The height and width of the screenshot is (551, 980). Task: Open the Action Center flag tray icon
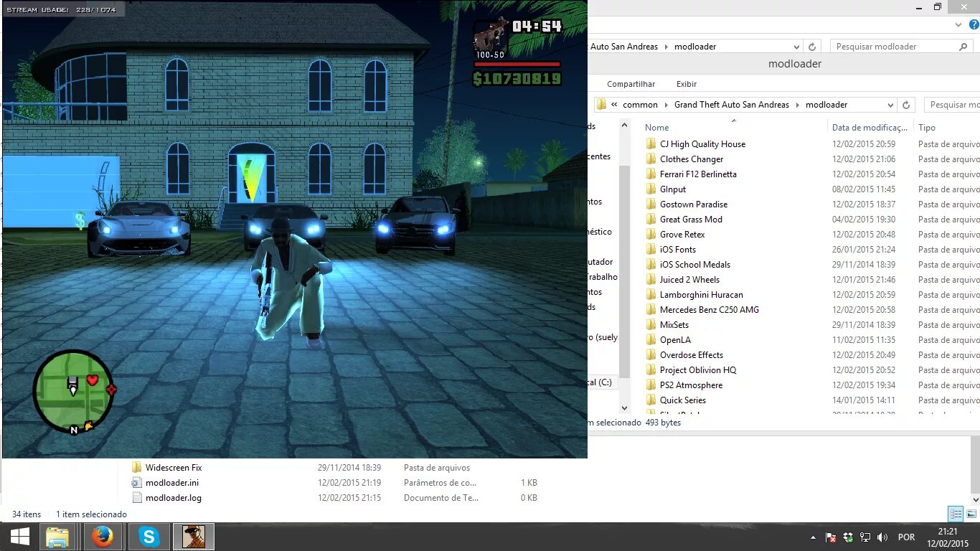coord(831,537)
